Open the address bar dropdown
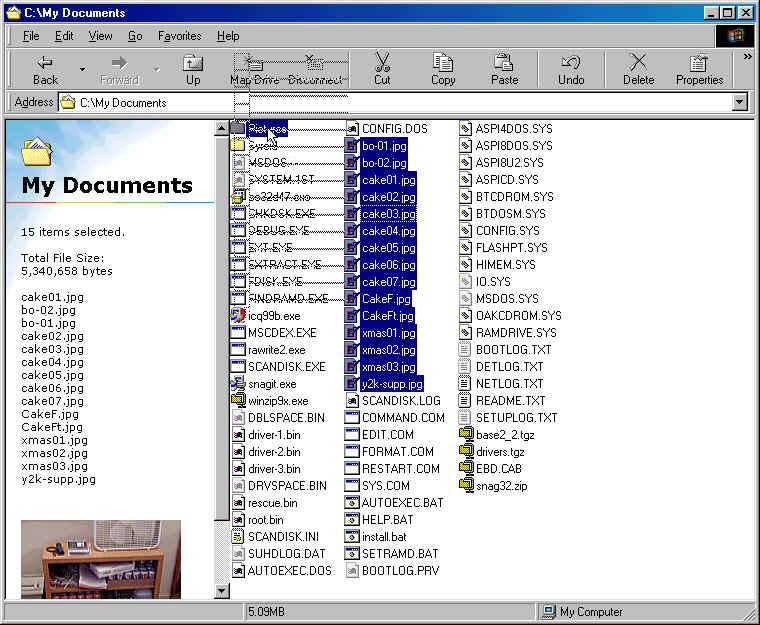760x625 pixels. click(740, 102)
